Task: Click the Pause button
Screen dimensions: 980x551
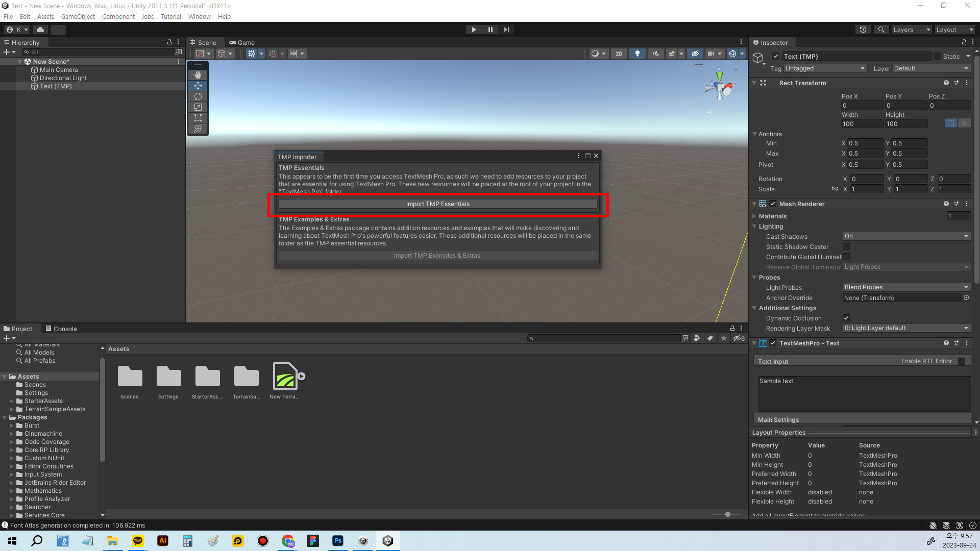Action: click(491, 30)
